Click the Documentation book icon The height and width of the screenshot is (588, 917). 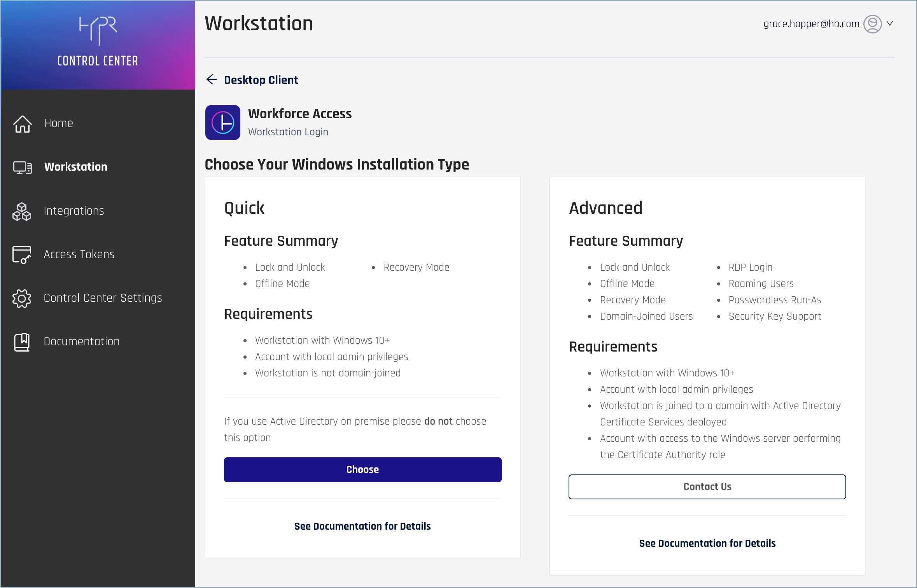[x=22, y=342]
